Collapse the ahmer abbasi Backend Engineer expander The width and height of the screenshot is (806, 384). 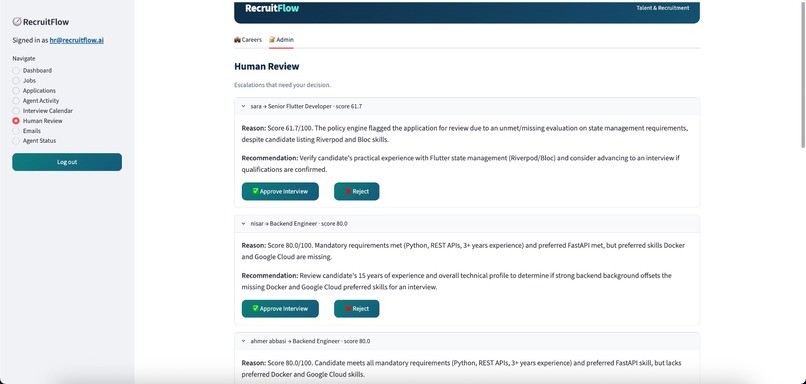coord(467,341)
